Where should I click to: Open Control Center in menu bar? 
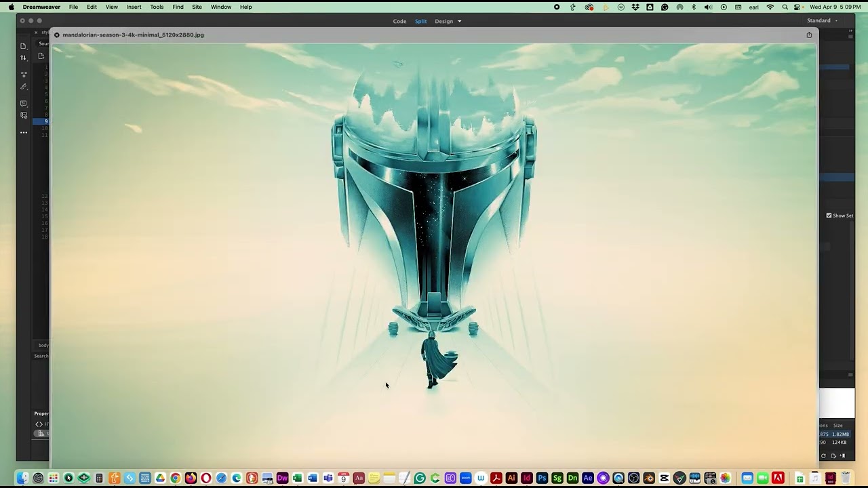coord(797,7)
